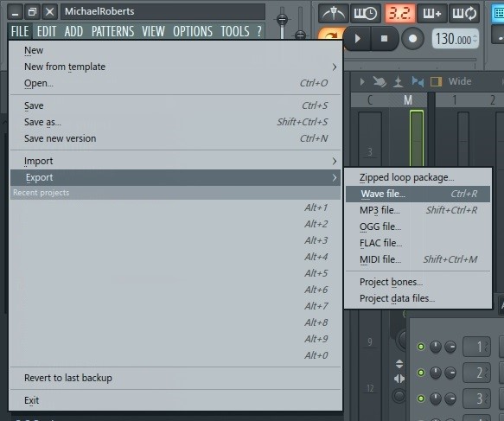Choose New from the File menu
Screen dimensions: 504x421
175,50
